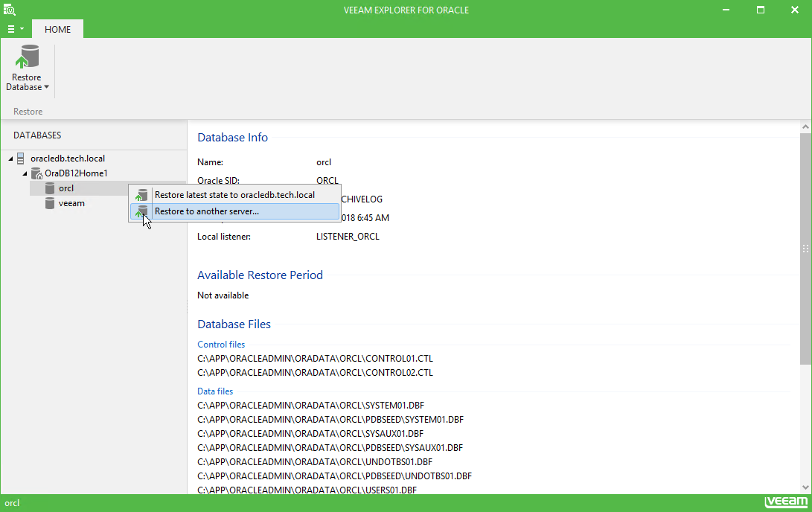Screen dimensions: 812x512
Task: Click the Name value orcl in Database Info
Action: point(324,162)
